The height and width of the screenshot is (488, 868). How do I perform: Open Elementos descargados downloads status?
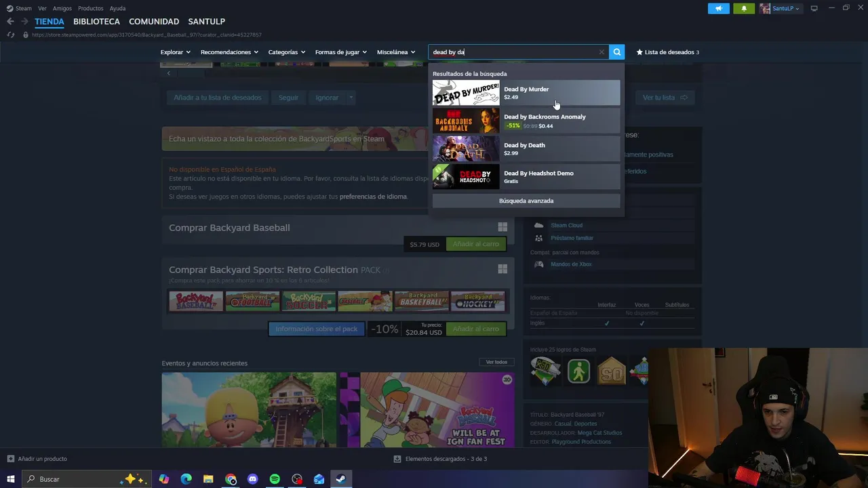(440, 459)
